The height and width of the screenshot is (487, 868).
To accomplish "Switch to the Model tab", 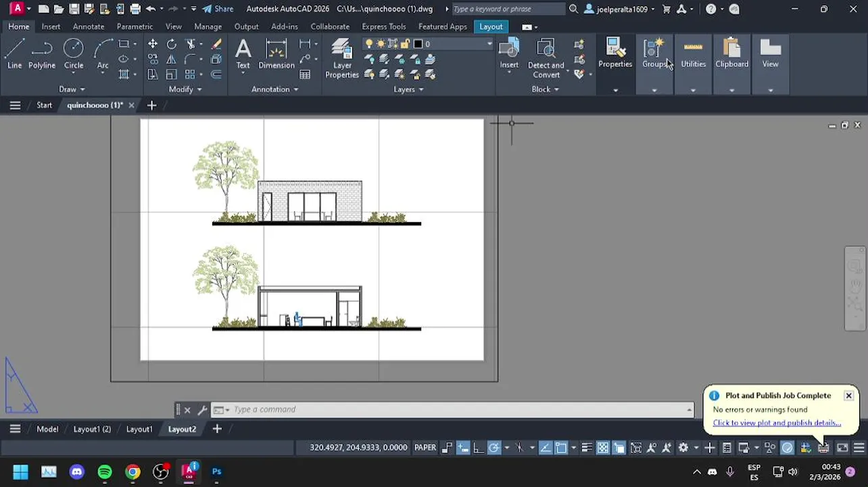I will click(47, 429).
